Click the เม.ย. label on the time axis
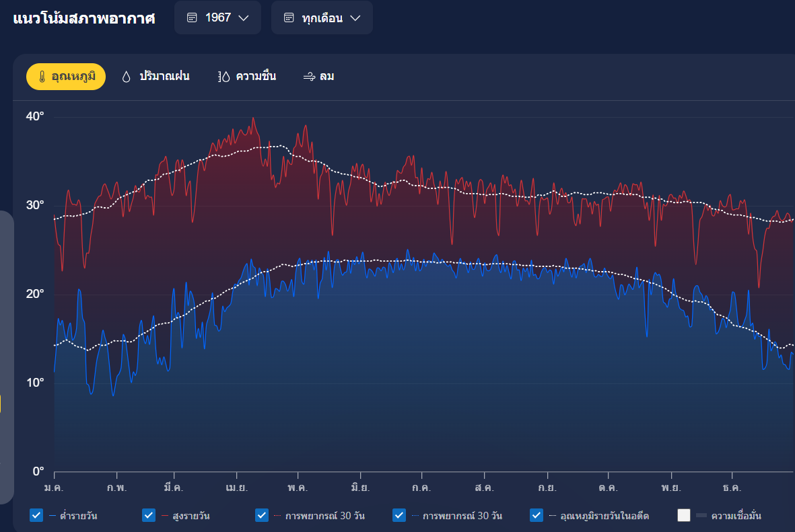Image resolution: width=795 pixels, height=532 pixels. coord(236,488)
